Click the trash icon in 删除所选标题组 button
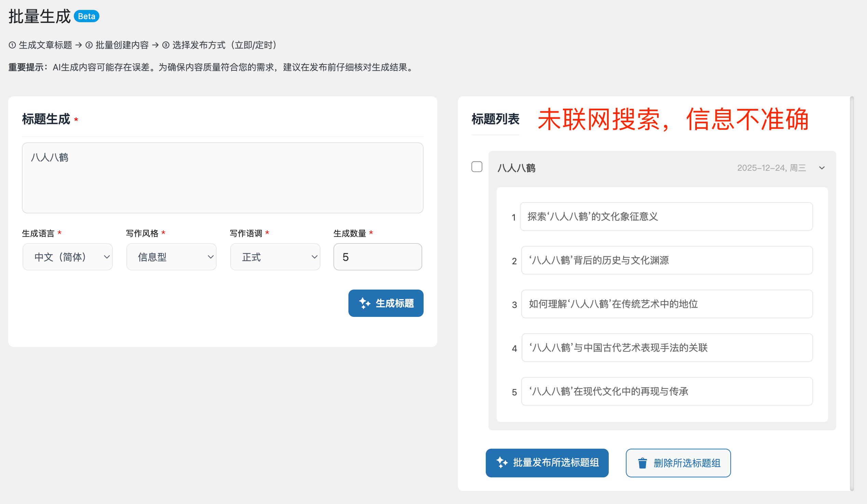Viewport: 867px width, 504px height. pos(643,462)
